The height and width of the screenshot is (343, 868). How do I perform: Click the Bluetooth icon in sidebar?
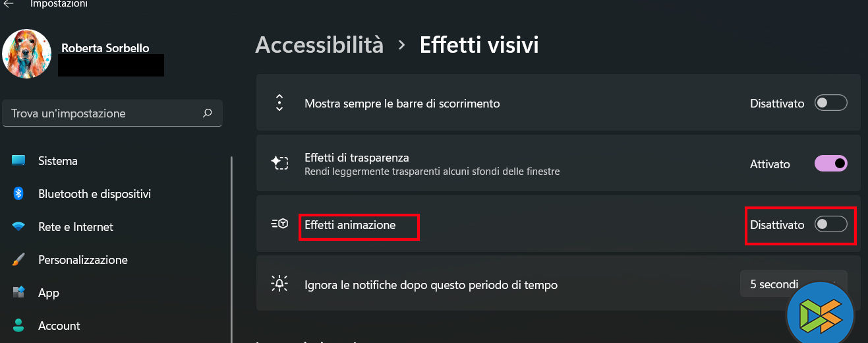tap(18, 194)
